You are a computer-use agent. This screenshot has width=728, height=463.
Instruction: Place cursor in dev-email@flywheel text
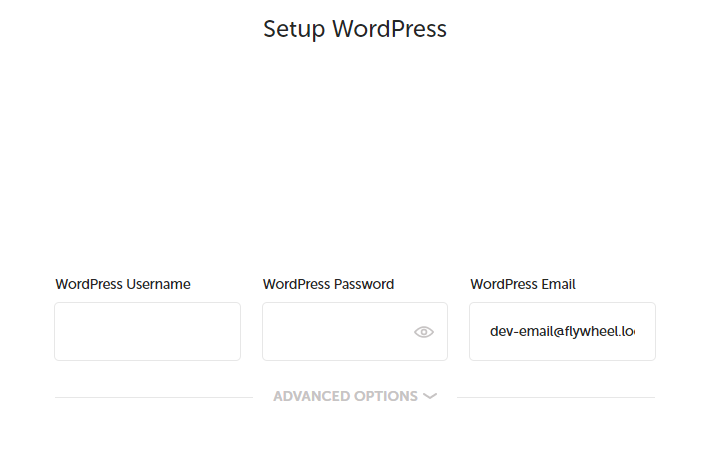coord(562,332)
